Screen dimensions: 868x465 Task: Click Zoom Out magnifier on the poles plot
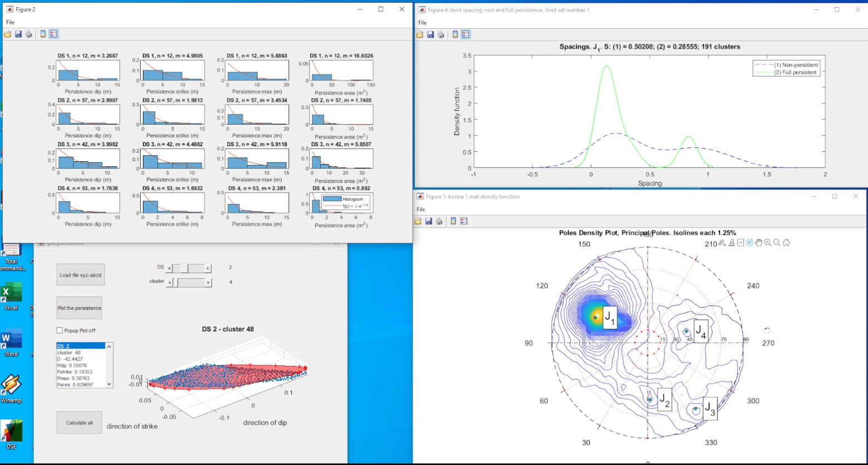coord(777,243)
